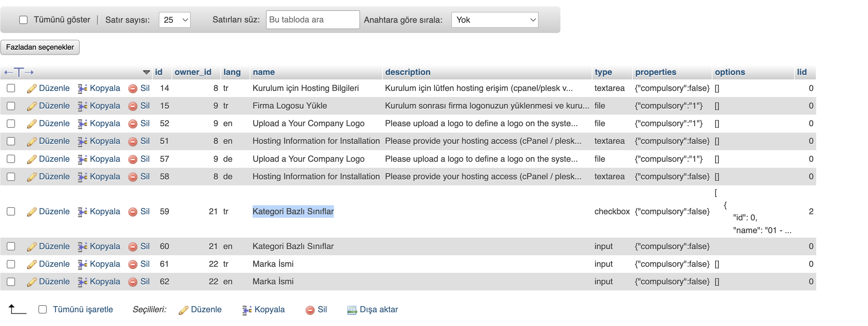Click the copy icon for row id 15
The width and height of the screenshot is (868, 326).
[82, 106]
